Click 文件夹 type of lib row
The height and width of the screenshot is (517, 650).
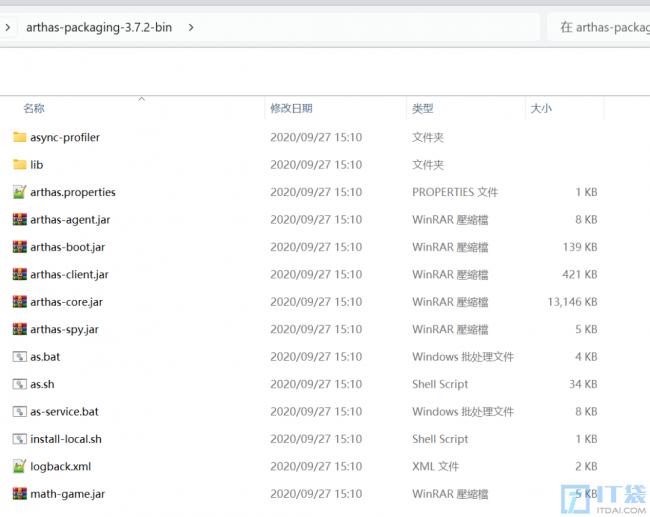[428, 165]
